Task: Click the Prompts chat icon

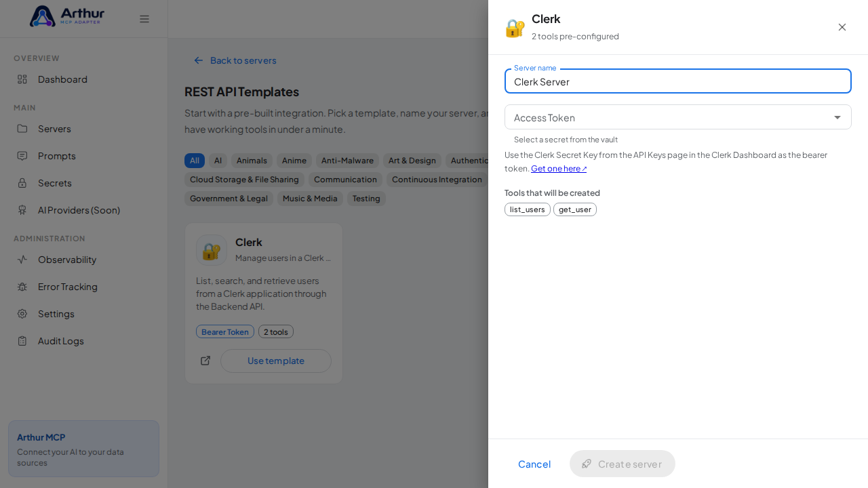Action: 22,156
